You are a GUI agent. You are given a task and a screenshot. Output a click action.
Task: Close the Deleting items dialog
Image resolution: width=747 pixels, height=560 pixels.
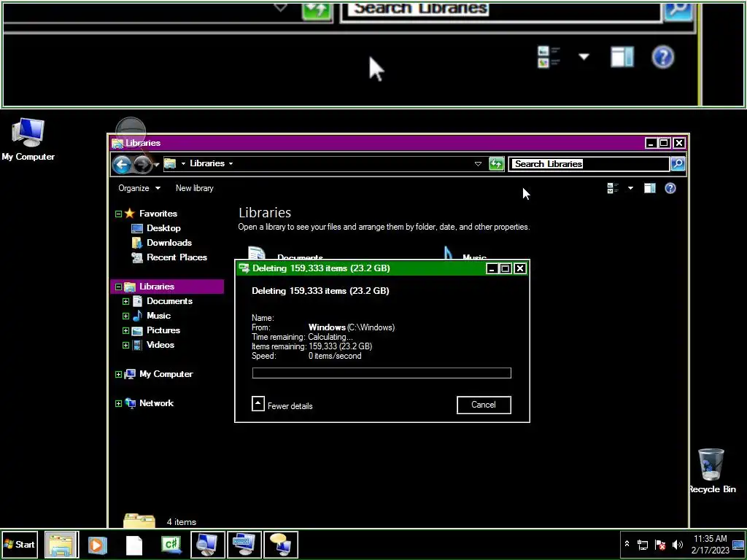[x=520, y=268]
